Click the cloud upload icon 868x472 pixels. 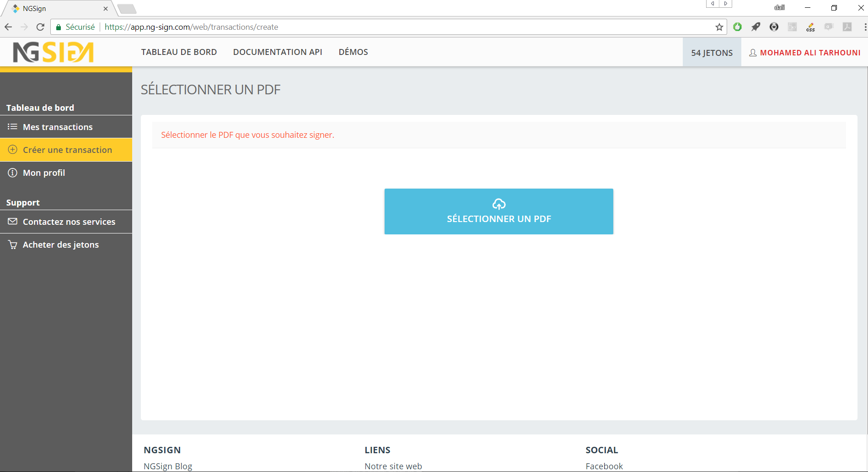pos(498,204)
